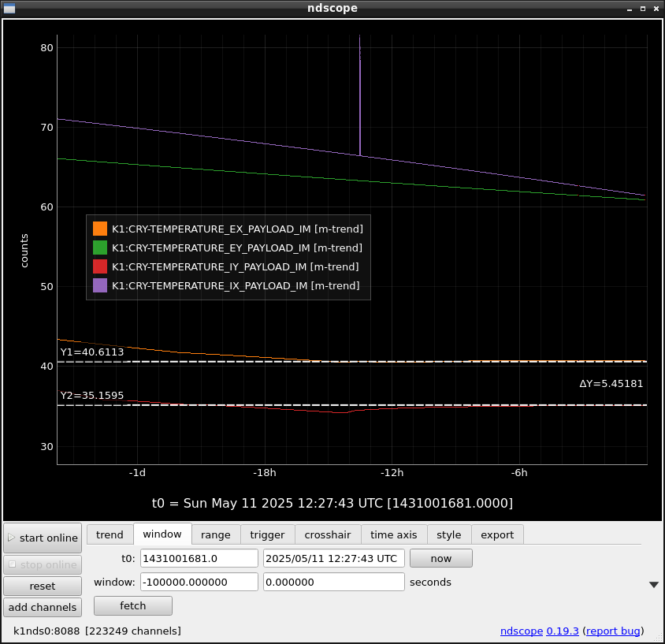The image size is (665, 644).
Task: Collapse the control panel with down arrow
Action: (654, 585)
